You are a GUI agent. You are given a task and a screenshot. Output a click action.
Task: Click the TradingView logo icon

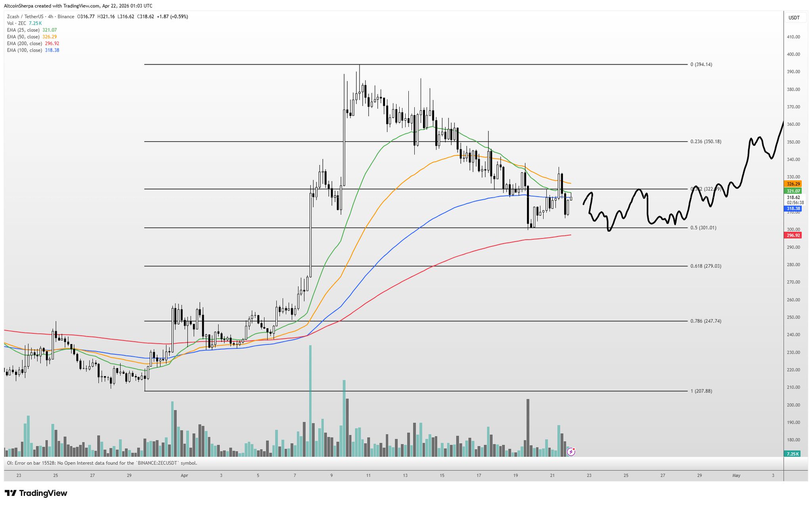tap(11, 493)
